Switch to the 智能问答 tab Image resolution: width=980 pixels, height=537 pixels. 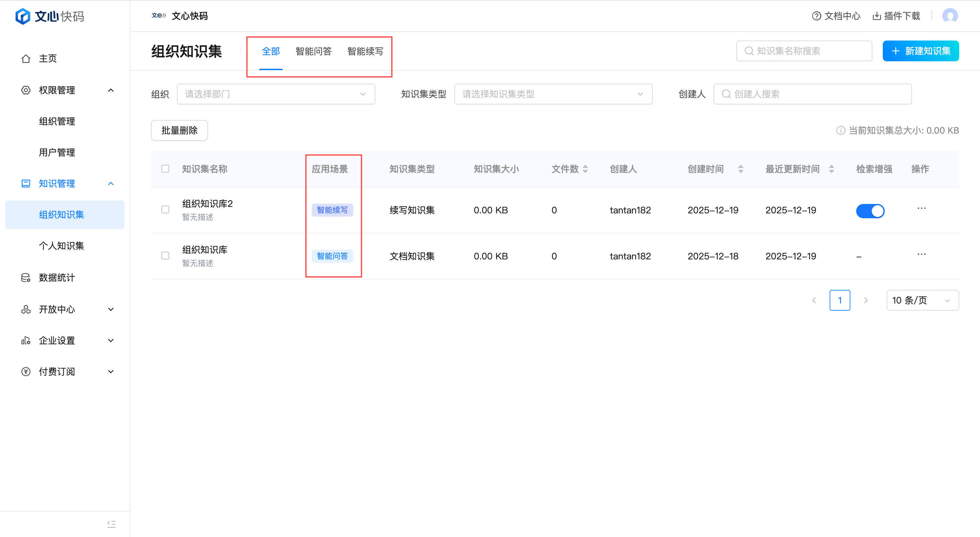pyautogui.click(x=313, y=51)
